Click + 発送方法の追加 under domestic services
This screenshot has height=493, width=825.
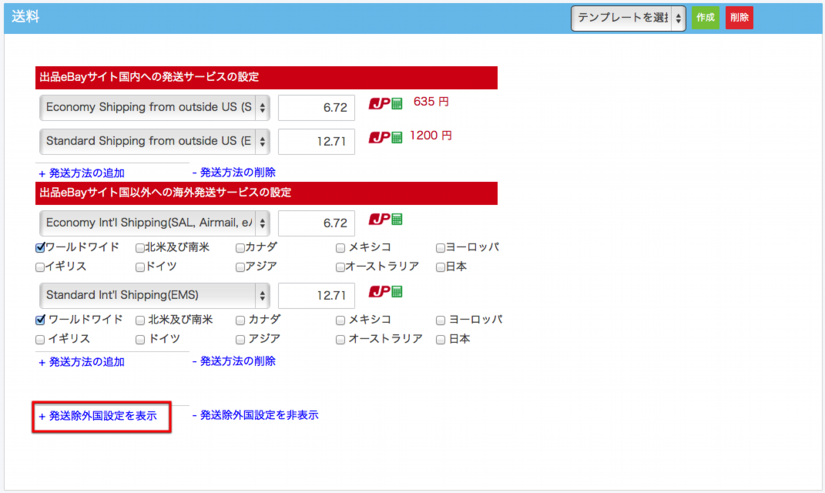point(82,173)
